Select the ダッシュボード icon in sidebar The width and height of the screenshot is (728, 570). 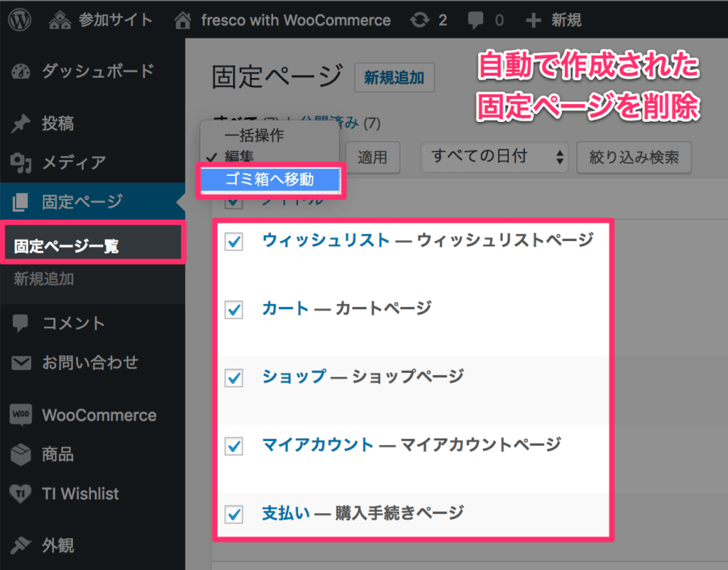pyautogui.click(x=19, y=70)
